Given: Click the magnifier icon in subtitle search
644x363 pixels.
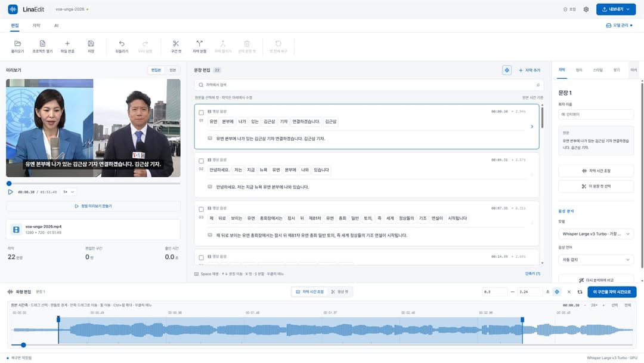Looking at the screenshot, I should pos(201,85).
